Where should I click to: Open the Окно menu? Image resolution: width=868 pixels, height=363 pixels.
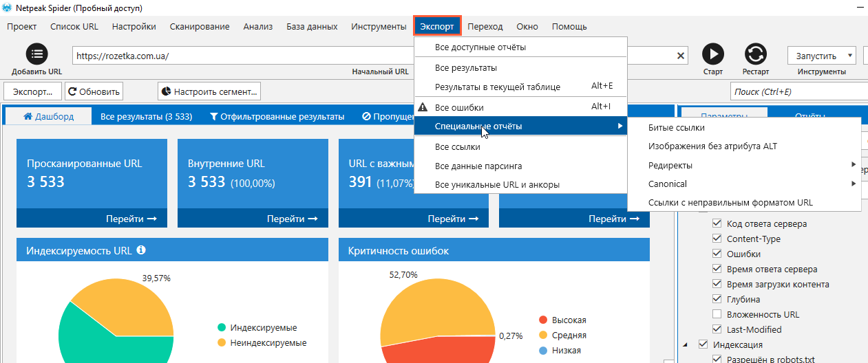click(x=527, y=26)
